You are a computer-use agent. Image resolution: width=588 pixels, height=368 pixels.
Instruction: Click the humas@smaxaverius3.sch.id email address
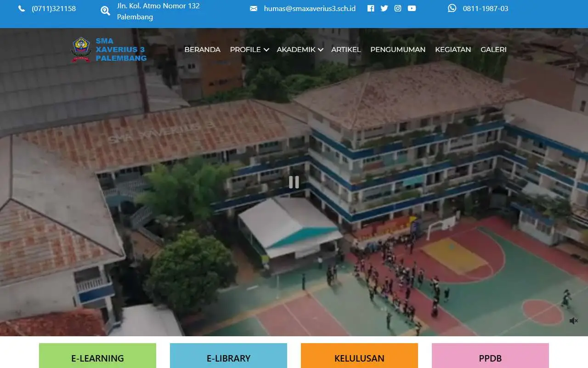click(x=310, y=9)
